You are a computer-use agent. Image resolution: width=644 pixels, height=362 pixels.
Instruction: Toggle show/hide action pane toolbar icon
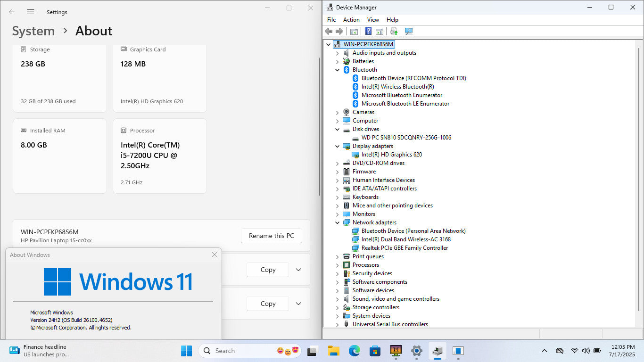point(379,31)
